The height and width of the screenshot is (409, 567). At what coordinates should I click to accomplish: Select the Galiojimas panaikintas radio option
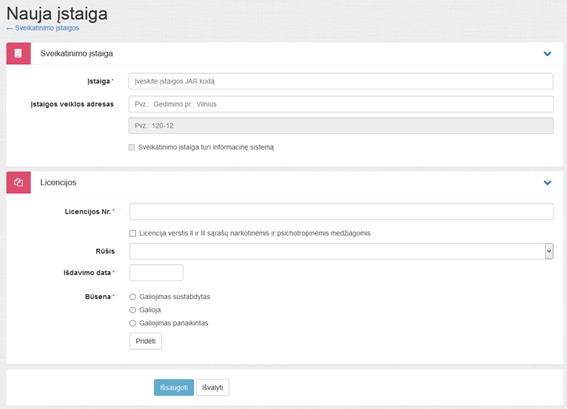(x=133, y=323)
